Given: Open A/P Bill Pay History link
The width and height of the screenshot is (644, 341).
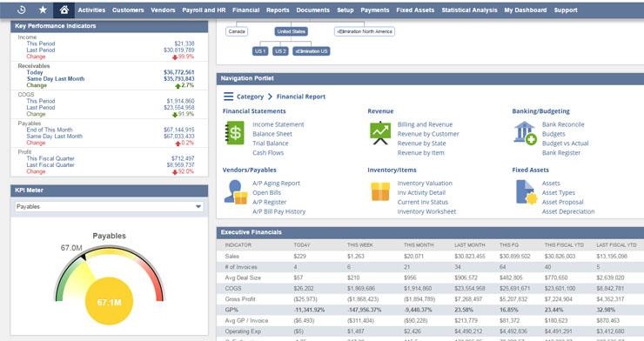Looking at the screenshot, I should 278,211.
